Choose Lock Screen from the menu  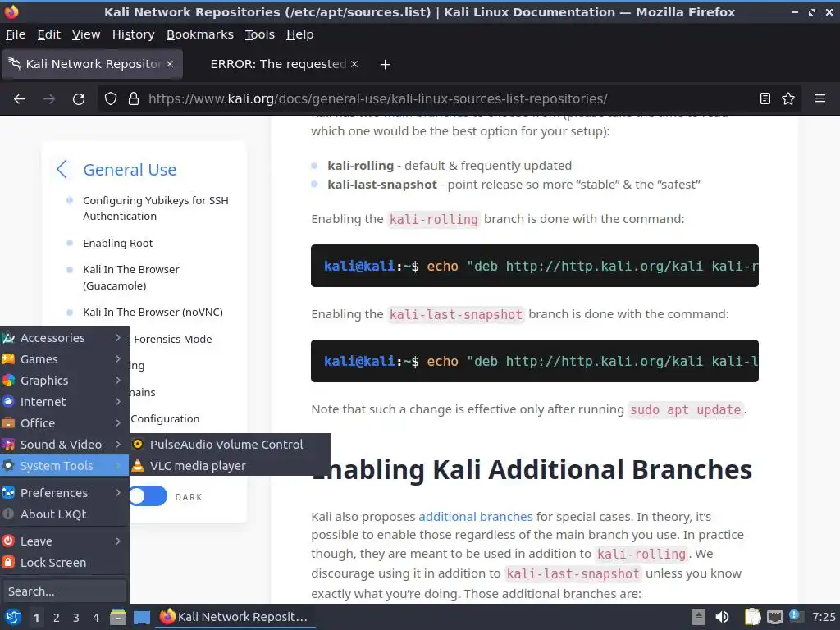click(65, 563)
